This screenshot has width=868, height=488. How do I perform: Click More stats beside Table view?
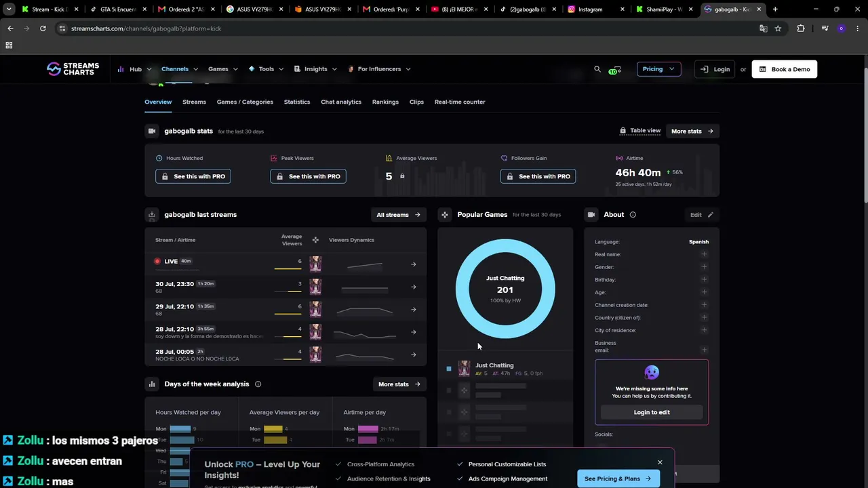tap(692, 131)
